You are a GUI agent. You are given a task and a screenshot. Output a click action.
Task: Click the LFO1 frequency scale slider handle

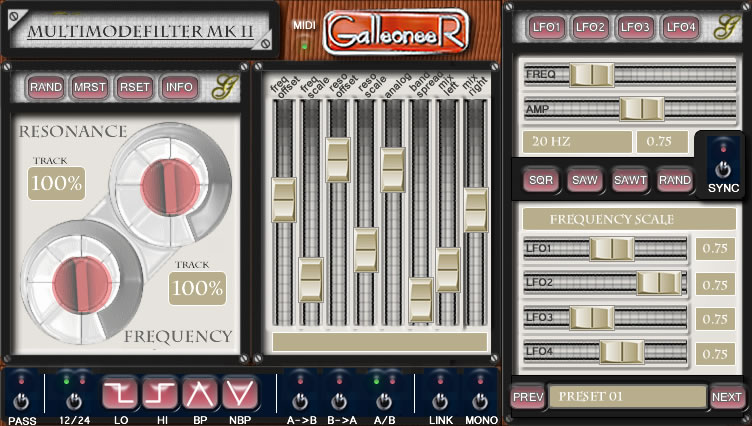tap(612, 249)
